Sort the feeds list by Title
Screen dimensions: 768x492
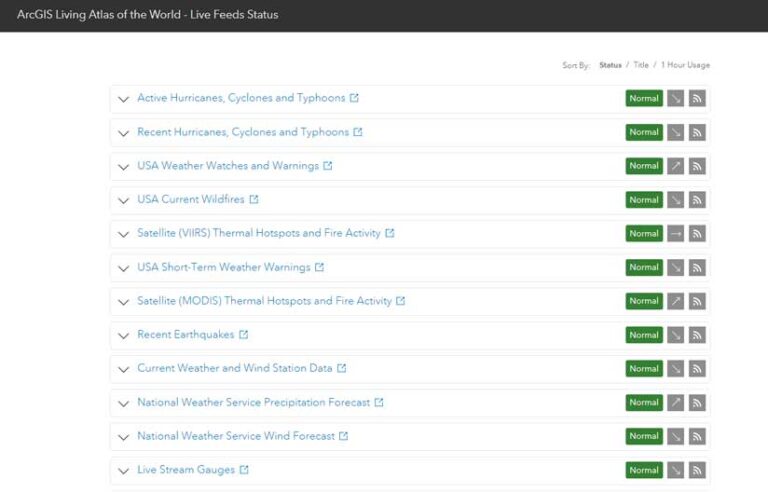click(x=641, y=65)
